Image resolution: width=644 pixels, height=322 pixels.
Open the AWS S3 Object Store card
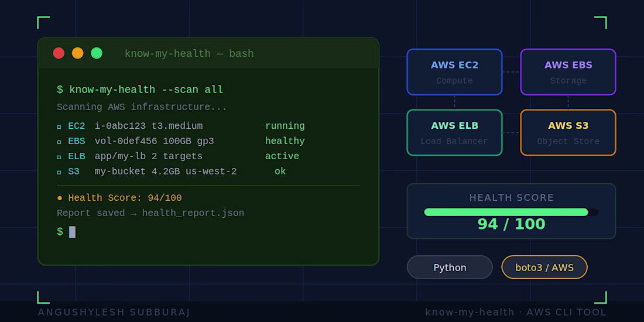(568, 133)
